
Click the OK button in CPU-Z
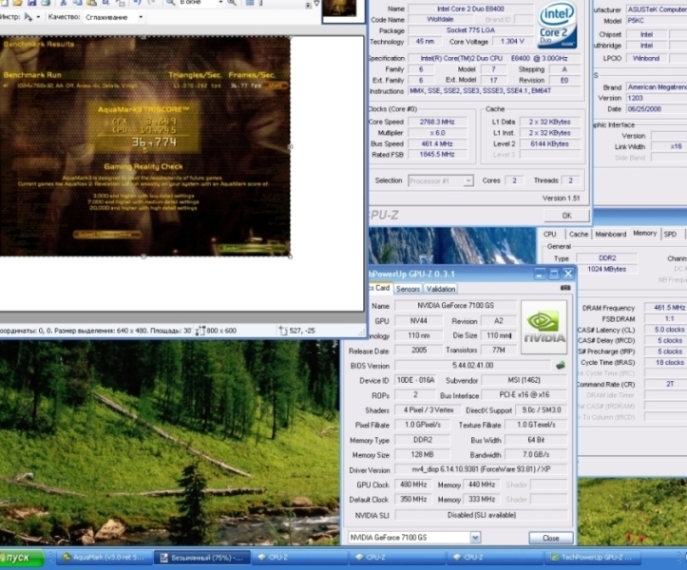coord(567,216)
